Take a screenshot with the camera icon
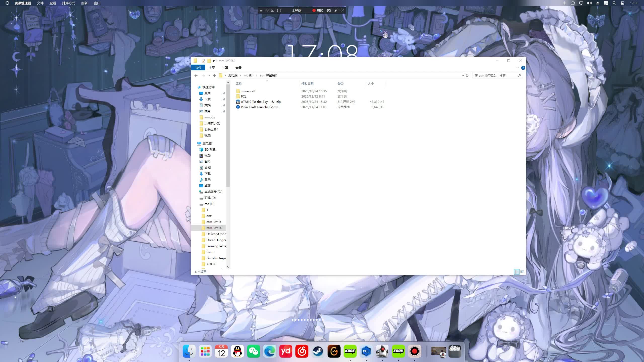 329,11
